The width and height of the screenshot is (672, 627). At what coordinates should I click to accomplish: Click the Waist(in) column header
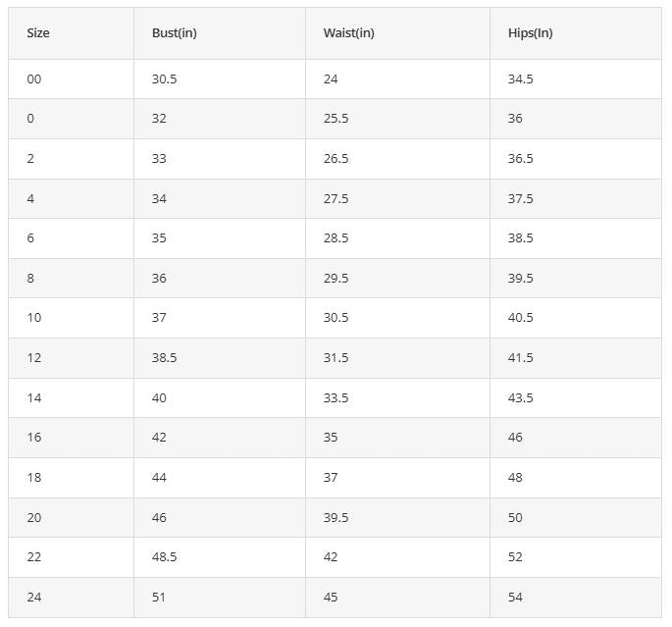(348, 33)
